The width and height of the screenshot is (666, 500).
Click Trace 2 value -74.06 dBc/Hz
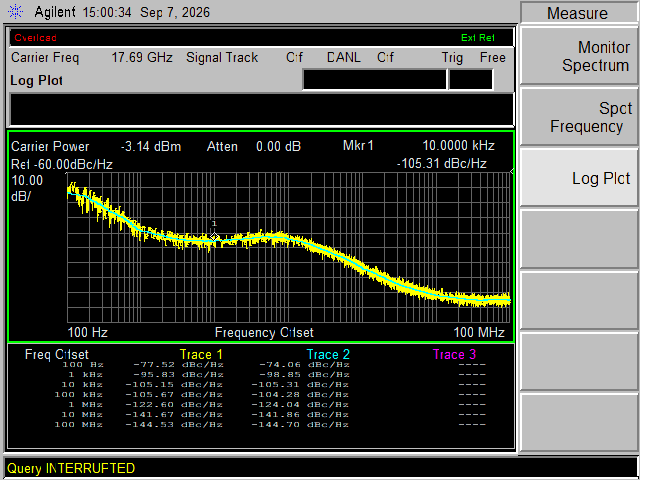click(x=304, y=364)
